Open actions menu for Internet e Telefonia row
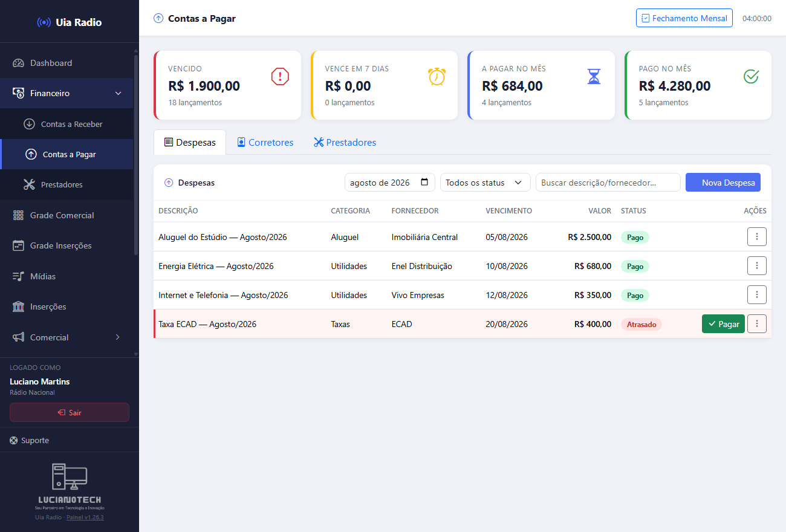Viewport: 786px width, 532px height. (757, 295)
